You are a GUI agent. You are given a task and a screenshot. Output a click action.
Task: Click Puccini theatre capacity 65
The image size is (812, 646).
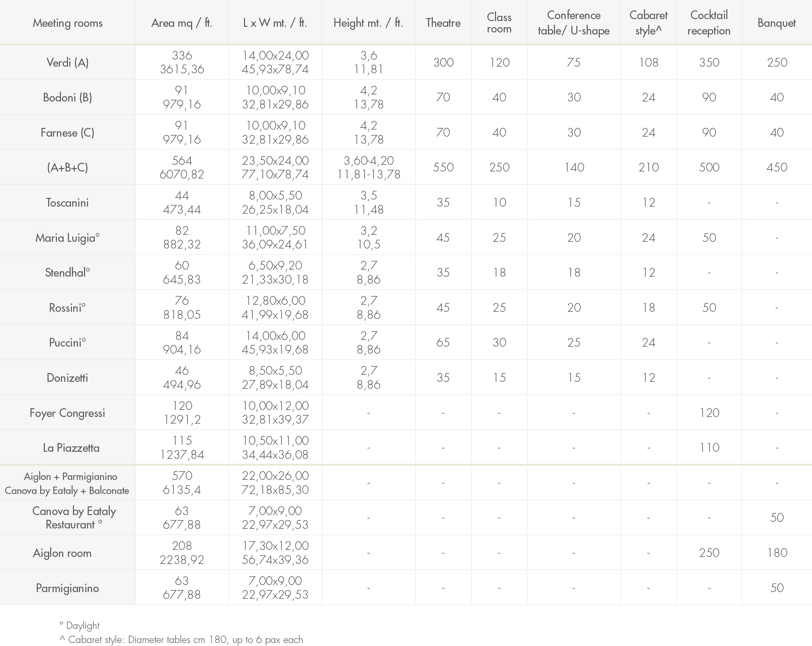point(443,342)
